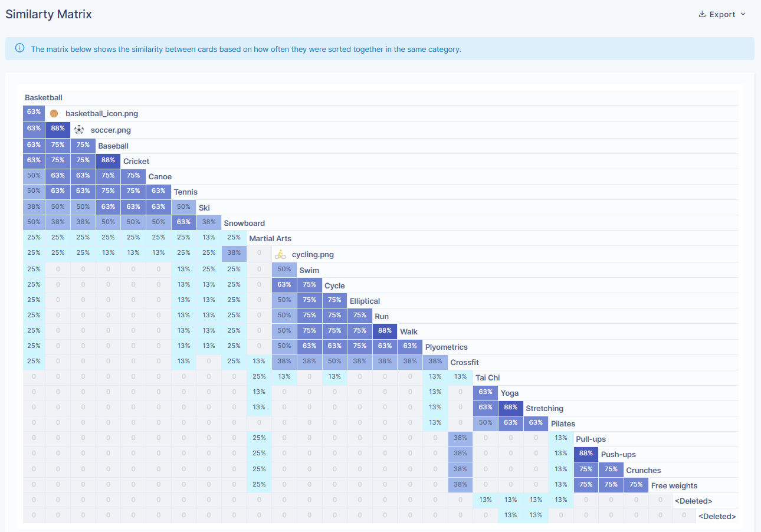
Task: Select the 63% cell between Swim and Cycle
Action: click(284, 284)
